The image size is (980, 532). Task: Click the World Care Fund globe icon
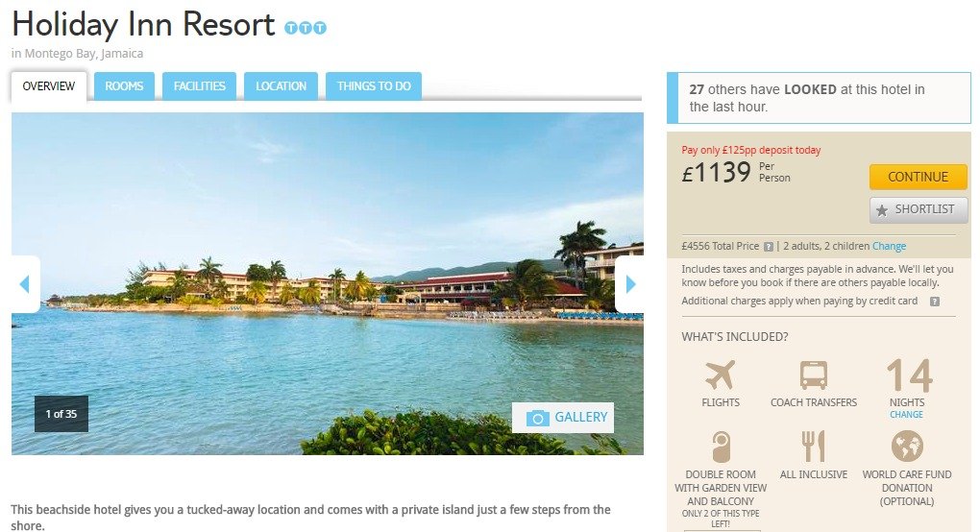(907, 447)
